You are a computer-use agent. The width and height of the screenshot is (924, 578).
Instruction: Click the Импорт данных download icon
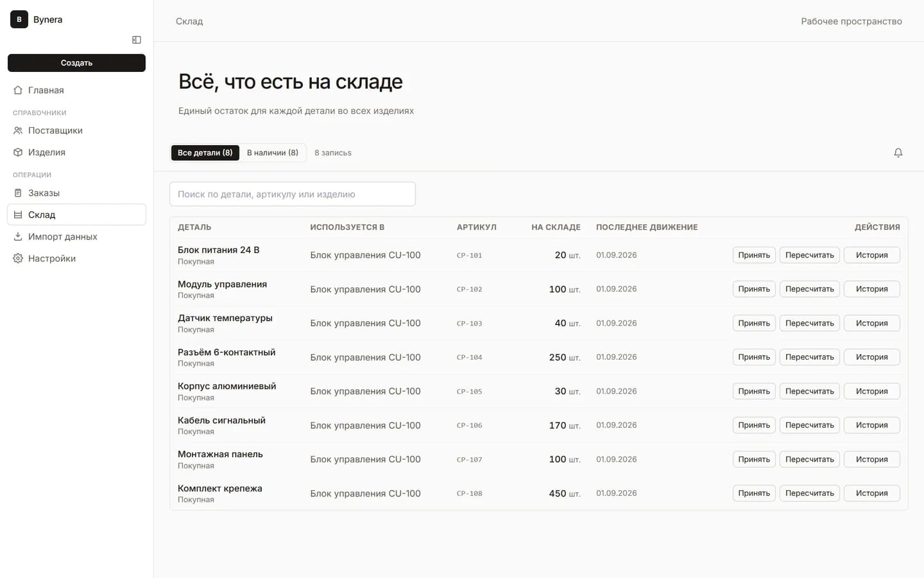(18, 236)
